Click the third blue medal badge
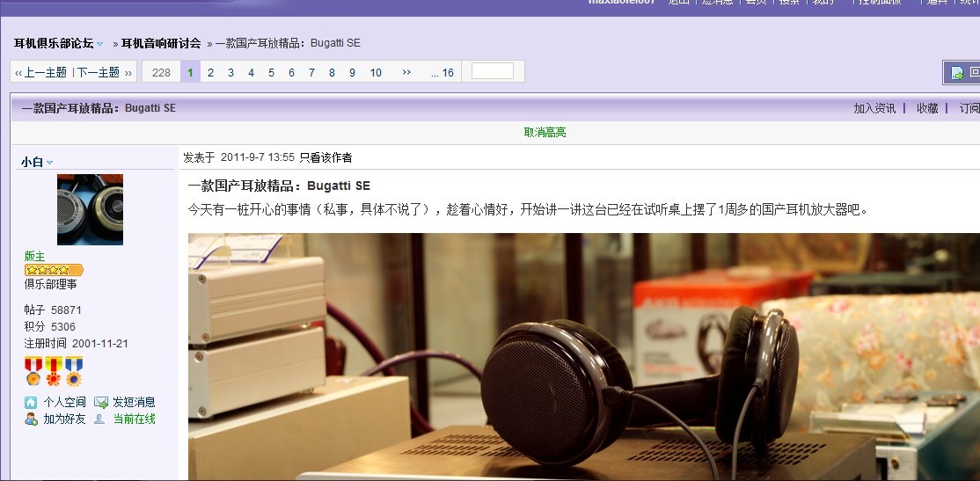Image resolution: width=980 pixels, height=481 pixels. coord(74,371)
